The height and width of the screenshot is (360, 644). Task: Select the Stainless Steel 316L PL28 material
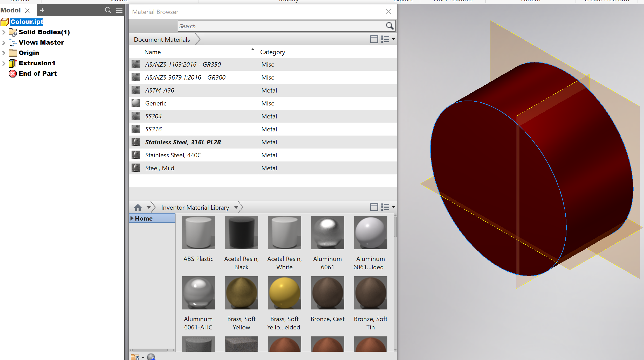coord(183,142)
